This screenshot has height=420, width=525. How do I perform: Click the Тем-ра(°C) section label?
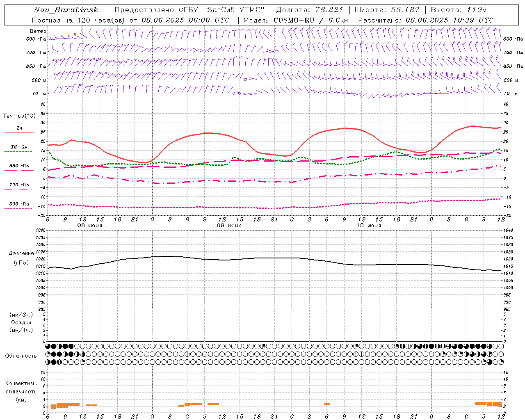pos(19,116)
